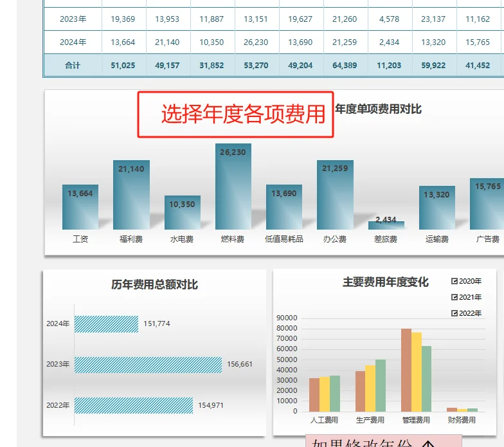
Task: Click total cell 11,203
Action: pyautogui.click(x=389, y=66)
